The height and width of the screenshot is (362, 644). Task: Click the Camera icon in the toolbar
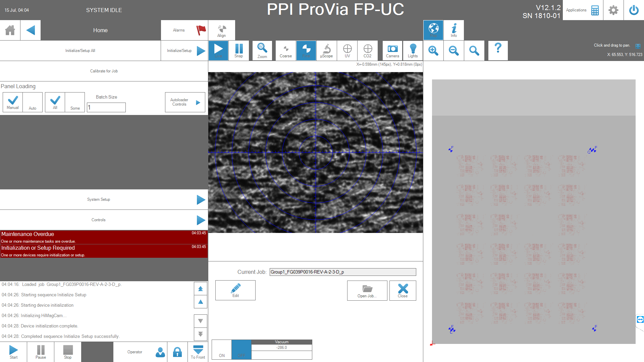coord(392,50)
